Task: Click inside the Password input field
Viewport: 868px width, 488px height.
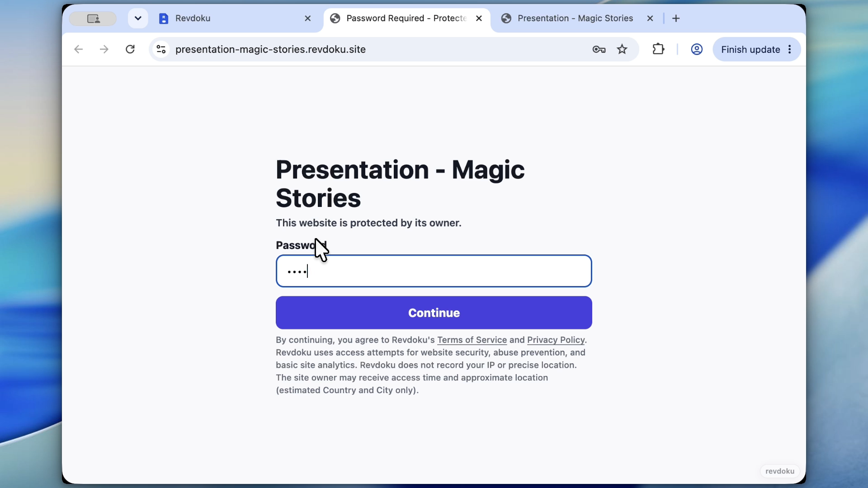Action: click(x=434, y=271)
